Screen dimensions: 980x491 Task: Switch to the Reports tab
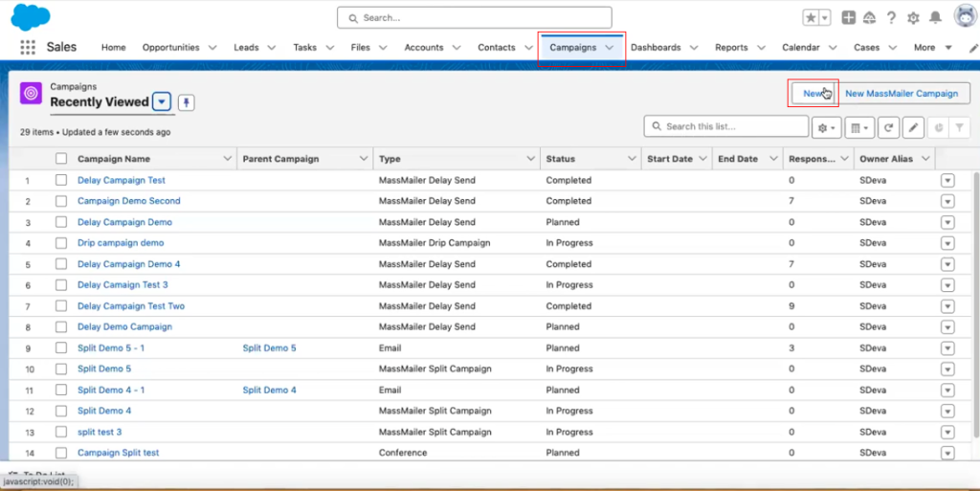(731, 48)
